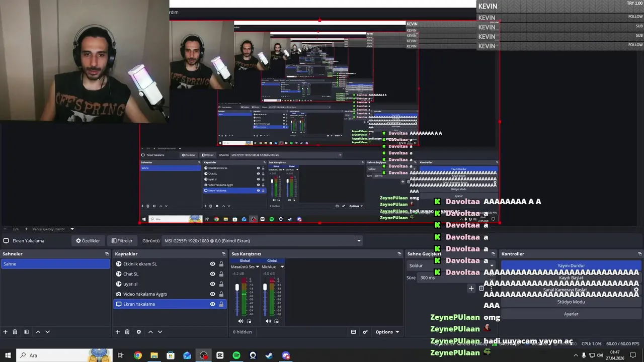Add scene transition with plus icon

pos(471,288)
